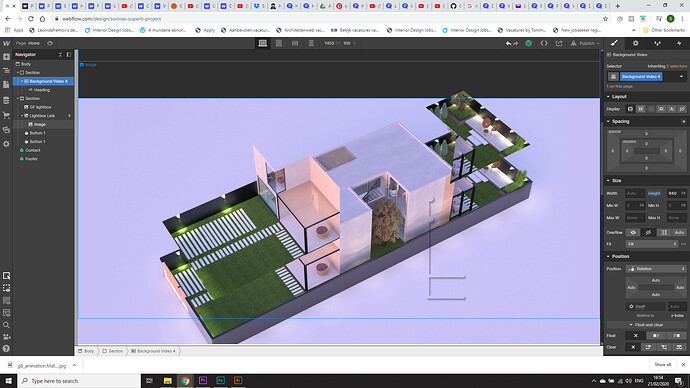This screenshot has width=690, height=388.
Task: Set Float to none X
Action: click(x=635, y=336)
